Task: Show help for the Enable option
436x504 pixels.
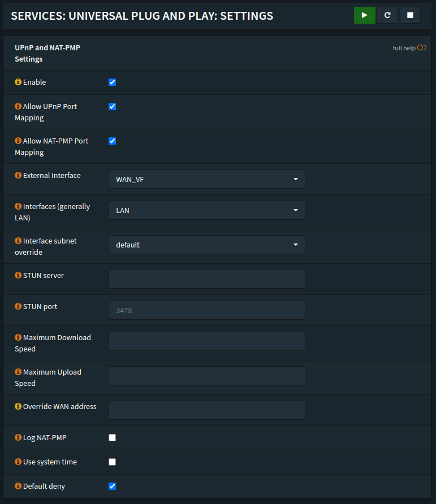Action: click(x=18, y=81)
